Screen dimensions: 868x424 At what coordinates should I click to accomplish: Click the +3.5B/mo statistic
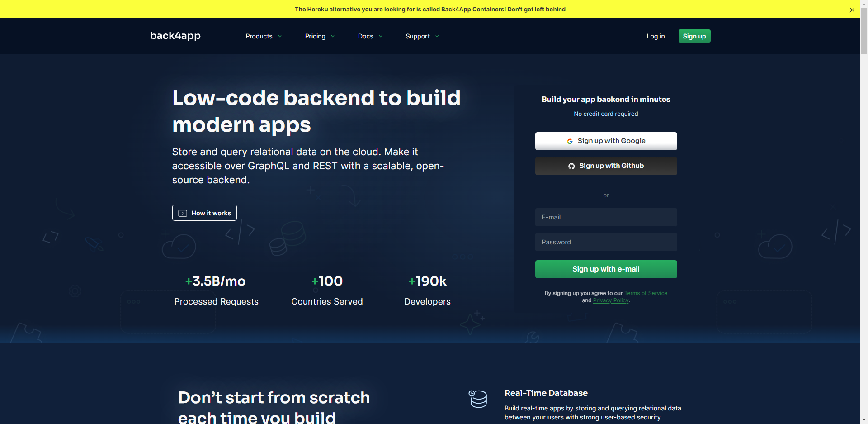coord(216,281)
